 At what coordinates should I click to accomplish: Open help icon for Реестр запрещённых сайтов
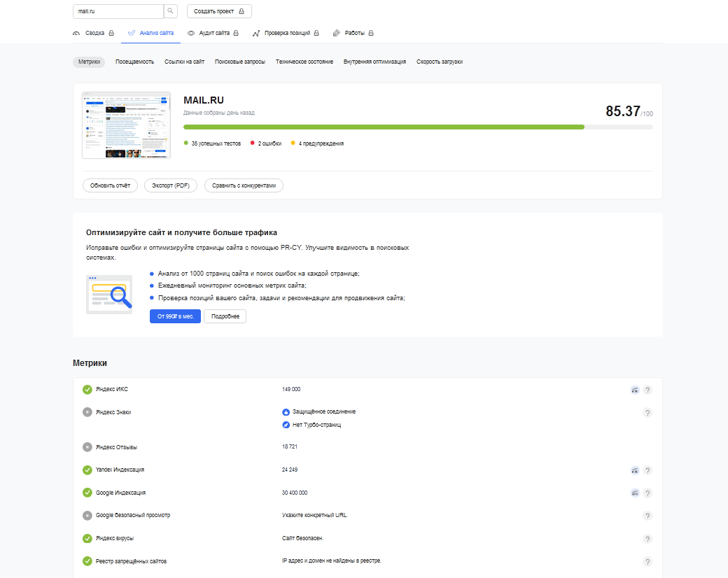tap(647, 561)
